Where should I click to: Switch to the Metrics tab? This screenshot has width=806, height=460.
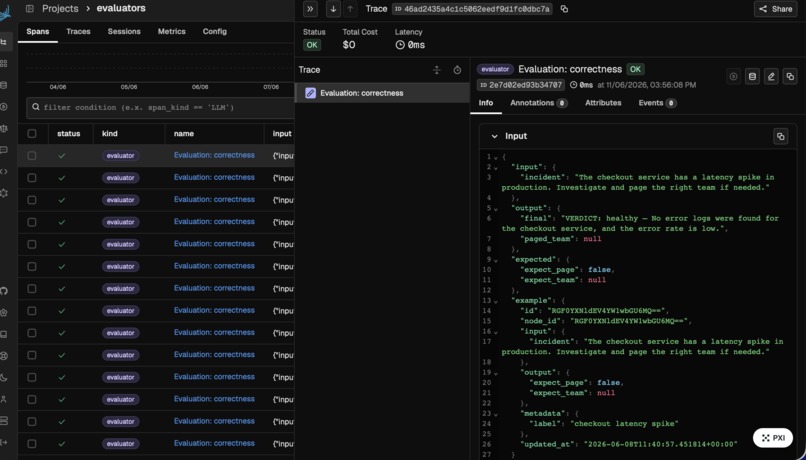(172, 31)
